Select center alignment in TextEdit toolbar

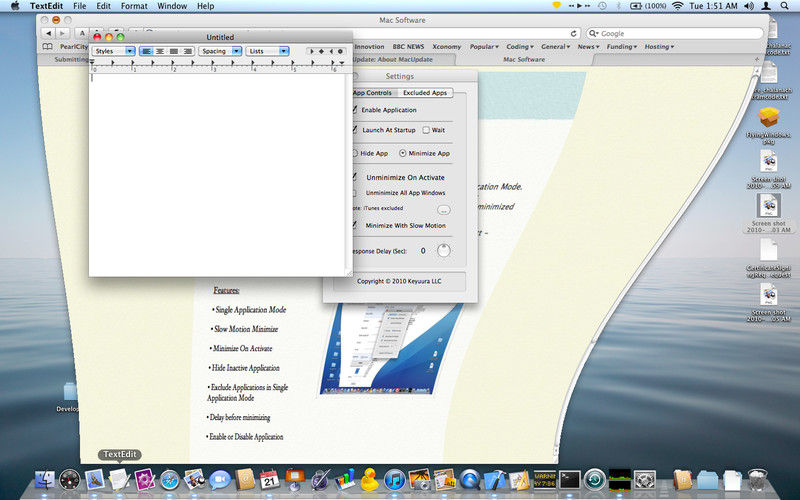160,51
